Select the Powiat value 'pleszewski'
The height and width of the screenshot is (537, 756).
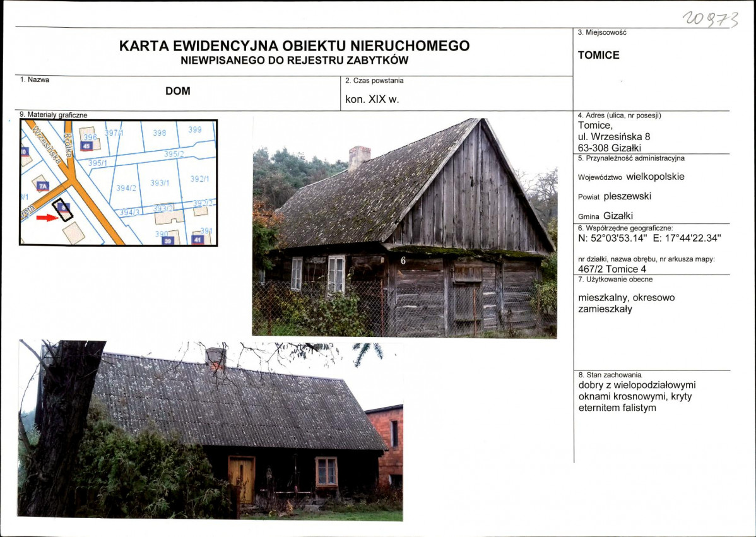click(627, 196)
